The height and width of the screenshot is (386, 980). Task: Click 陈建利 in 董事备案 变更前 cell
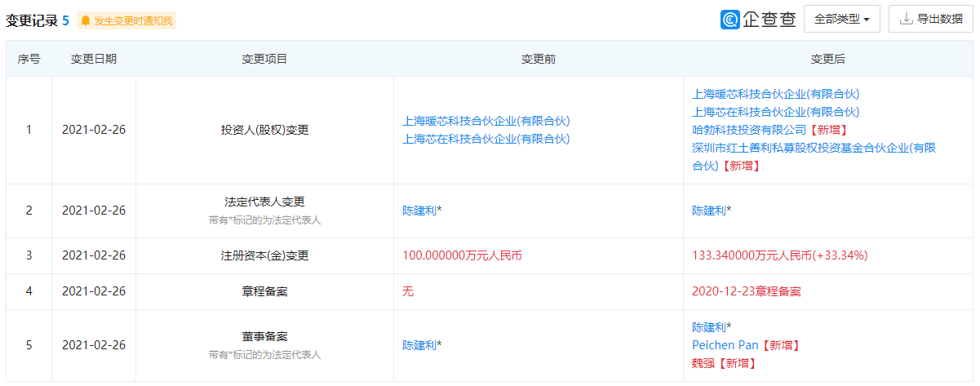click(x=419, y=345)
